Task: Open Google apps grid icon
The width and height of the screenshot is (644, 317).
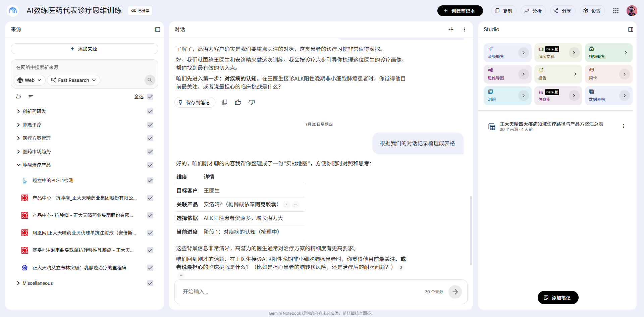Action: tap(616, 11)
